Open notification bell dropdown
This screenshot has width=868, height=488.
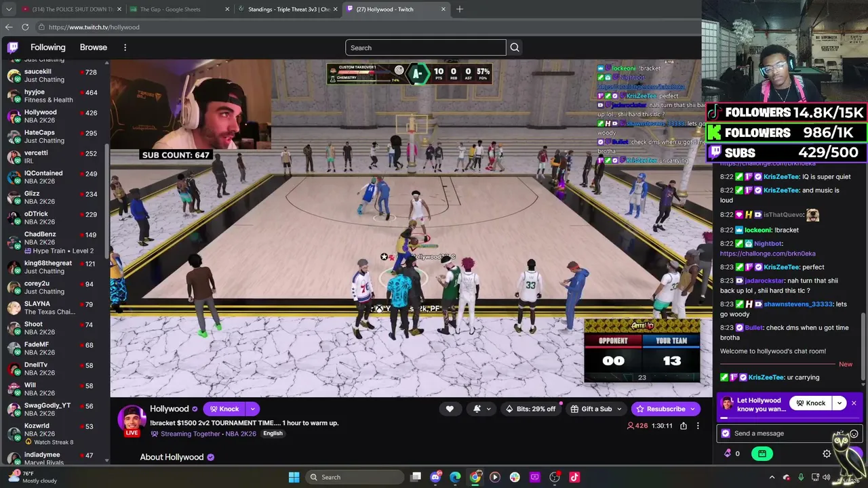point(481,409)
